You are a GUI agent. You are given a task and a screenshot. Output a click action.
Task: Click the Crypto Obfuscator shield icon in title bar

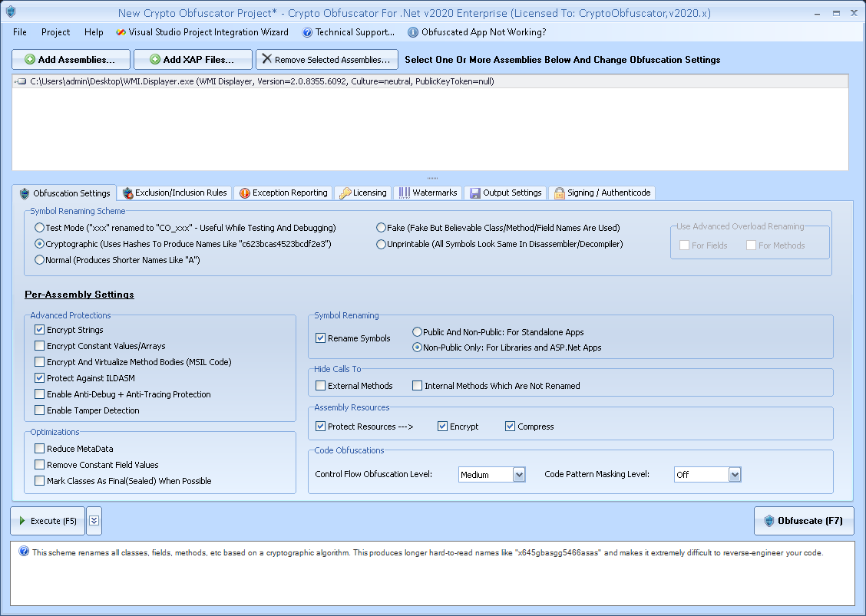click(x=11, y=11)
